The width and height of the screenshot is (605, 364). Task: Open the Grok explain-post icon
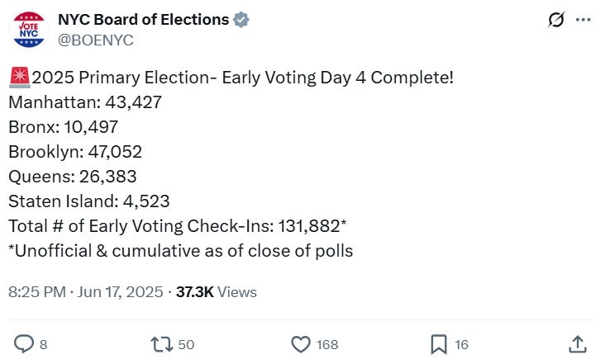point(556,20)
